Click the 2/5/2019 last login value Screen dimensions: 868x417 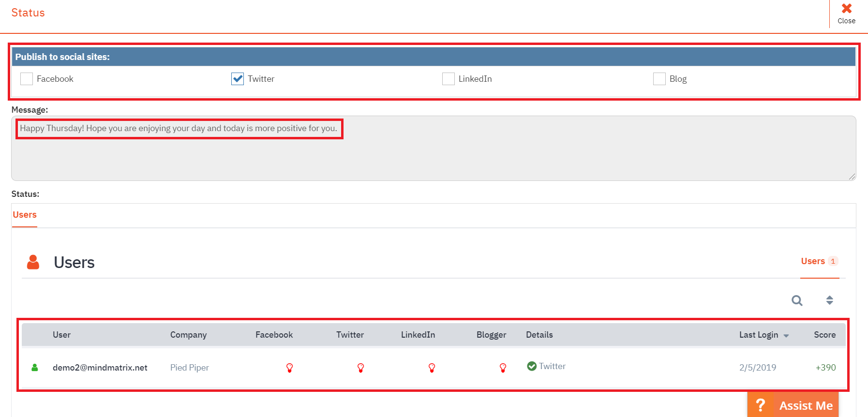coord(757,368)
